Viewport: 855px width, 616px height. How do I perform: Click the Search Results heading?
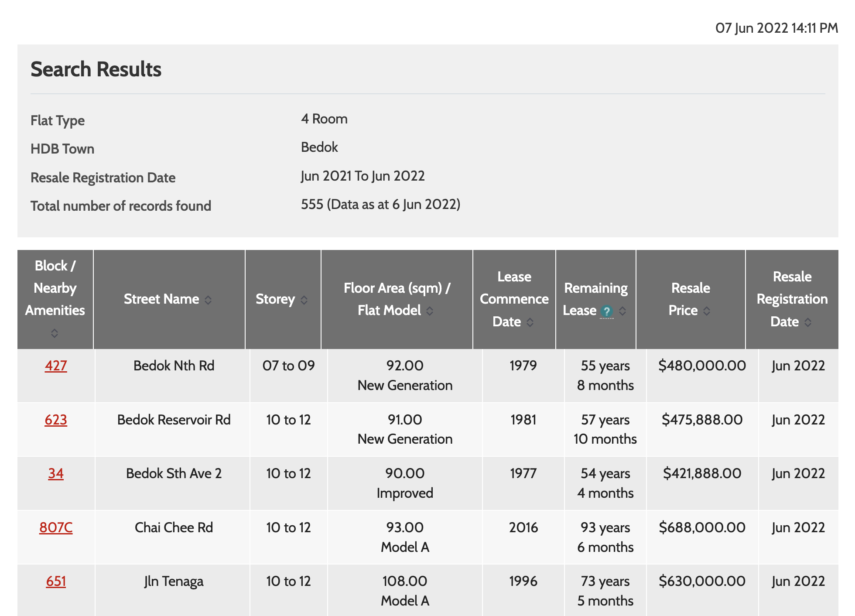pos(96,69)
